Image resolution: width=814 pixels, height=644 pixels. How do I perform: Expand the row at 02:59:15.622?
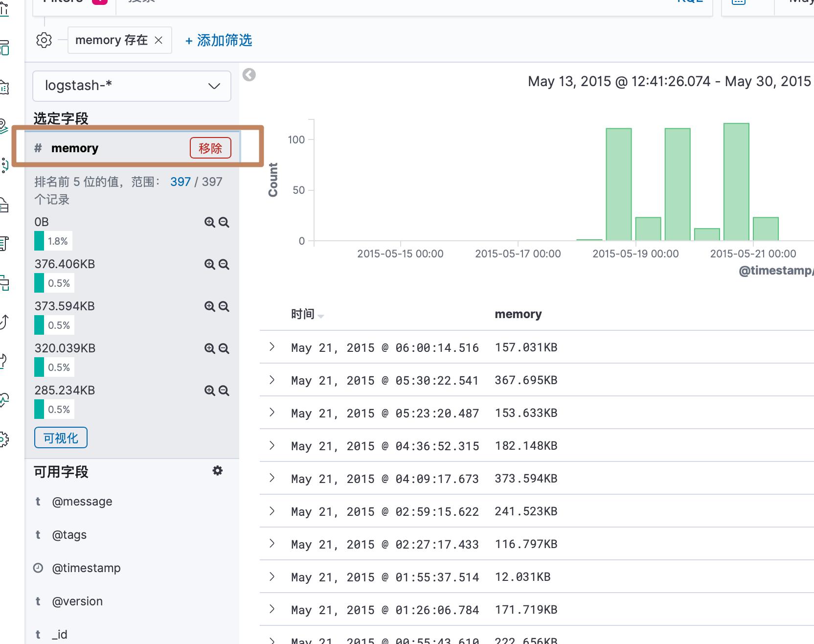click(x=272, y=511)
